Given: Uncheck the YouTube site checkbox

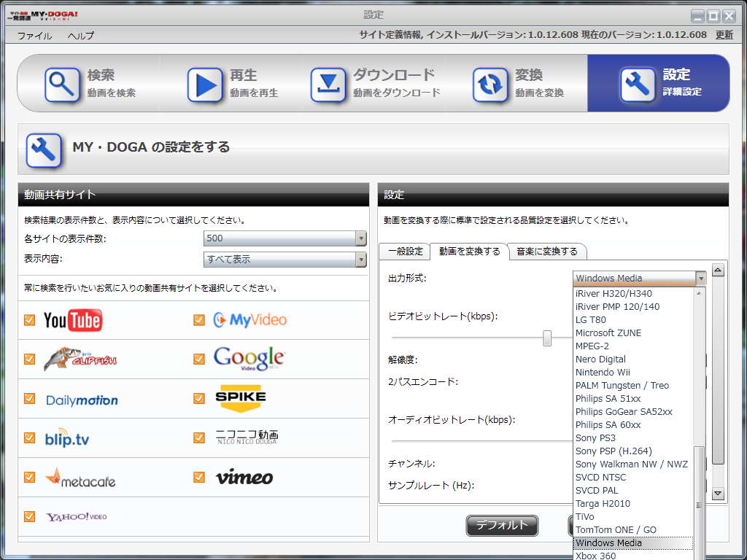Looking at the screenshot, I should tap(29, 320).
